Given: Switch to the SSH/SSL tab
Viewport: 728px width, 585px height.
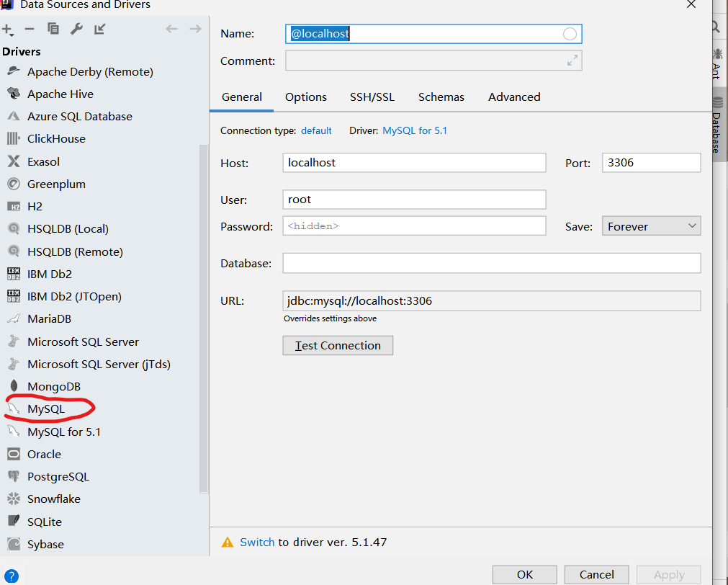Looking at the screenshot, I should click(x=372, y=97).
